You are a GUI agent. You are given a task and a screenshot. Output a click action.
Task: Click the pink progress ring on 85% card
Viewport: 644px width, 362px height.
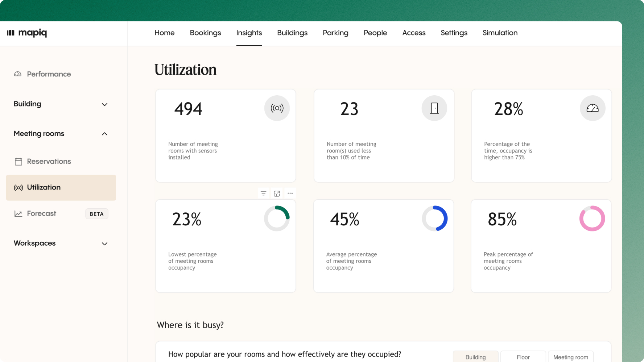pos(592,219)
